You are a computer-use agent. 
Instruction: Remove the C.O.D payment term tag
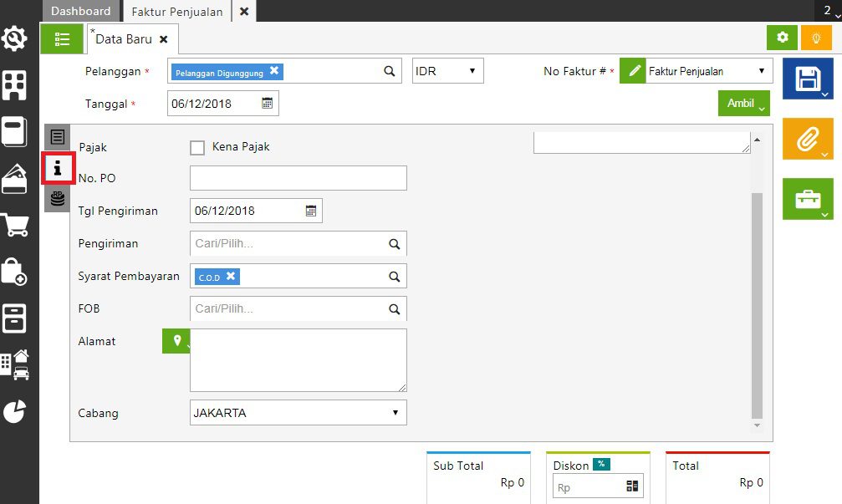232,276
